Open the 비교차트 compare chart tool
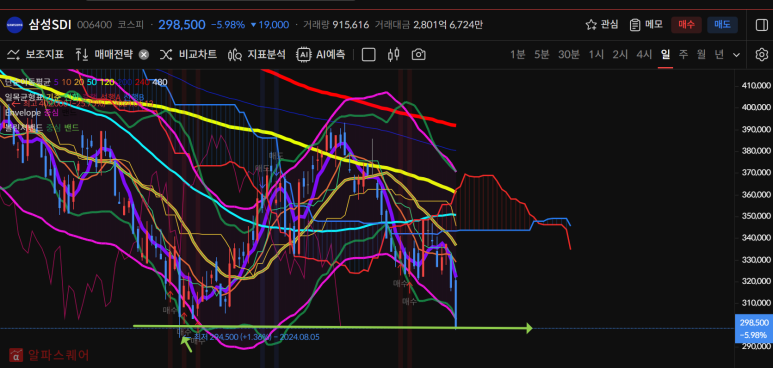 click(189, 54)
